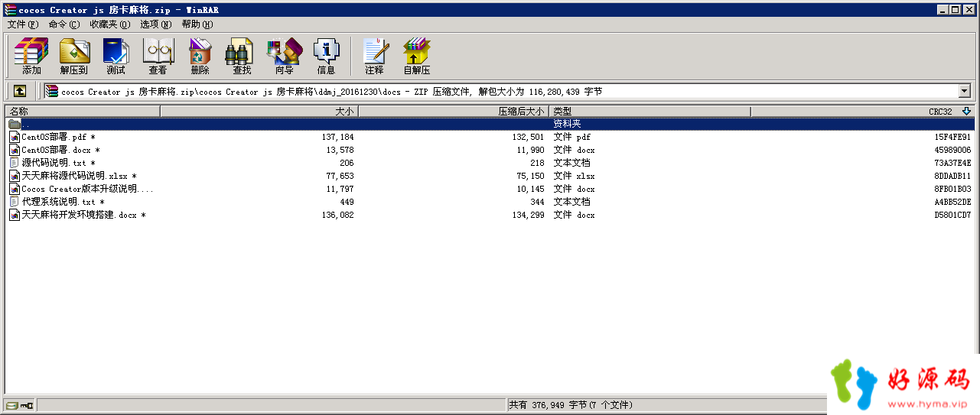Click the packed size value 134,299
Screen dimensions: 980x415
tap(529, 215)
